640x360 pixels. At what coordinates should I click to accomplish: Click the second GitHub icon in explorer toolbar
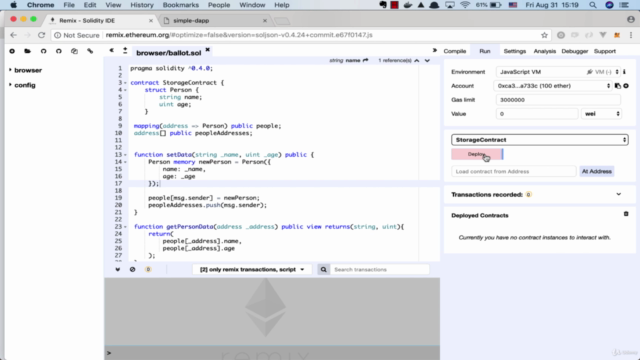pyautogui.click(x=59, y=51)
